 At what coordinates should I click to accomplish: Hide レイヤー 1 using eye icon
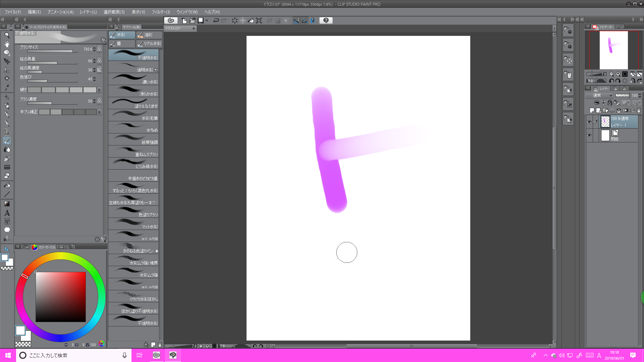pos(589,122)
